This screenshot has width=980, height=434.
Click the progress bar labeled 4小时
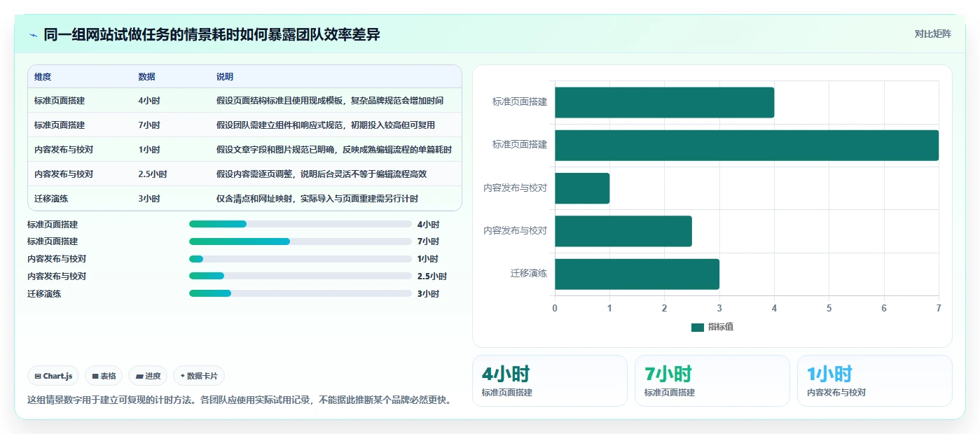[x=300, y=224]
